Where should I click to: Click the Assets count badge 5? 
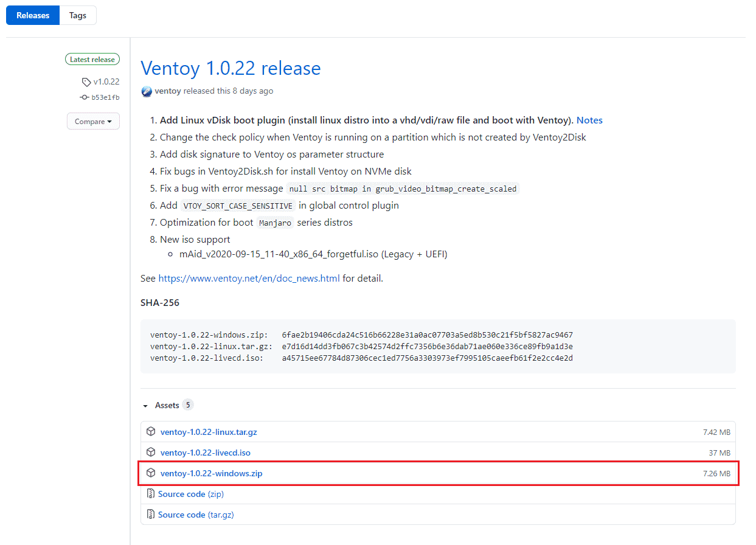pyautogui.click(x=188, y=405)
